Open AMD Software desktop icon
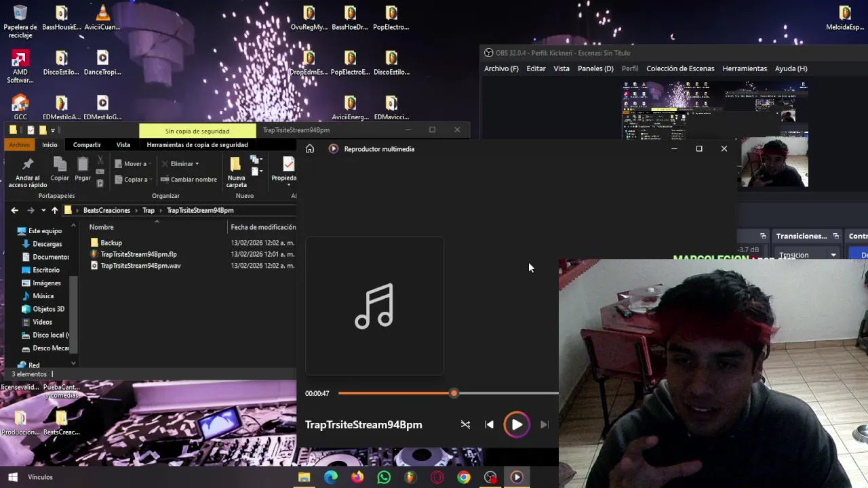 (20, 66)
